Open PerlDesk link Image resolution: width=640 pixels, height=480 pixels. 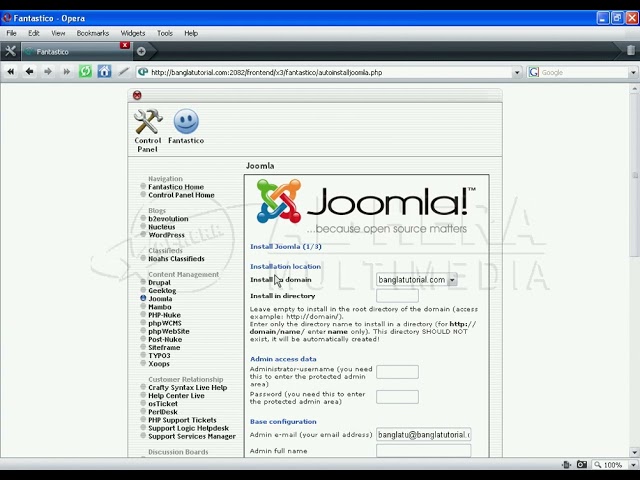click(x=163, y=412)
